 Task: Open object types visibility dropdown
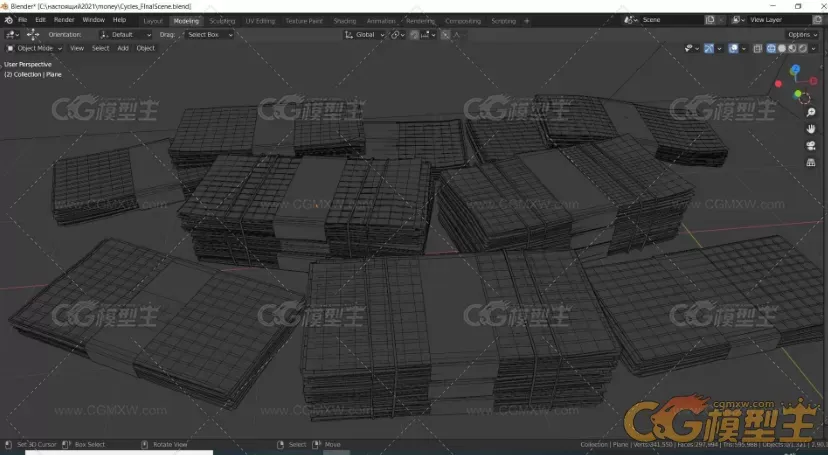click(691, 48)
